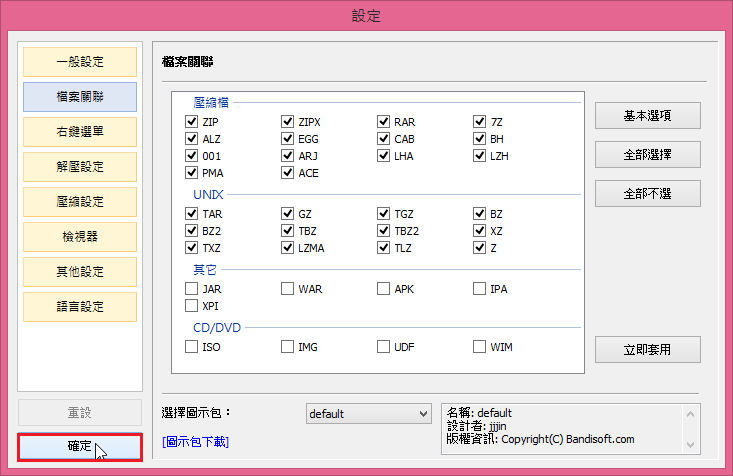Uncheck the TLZ checkbox
Viewport: 733px width, 476px height.
(383, 248)
